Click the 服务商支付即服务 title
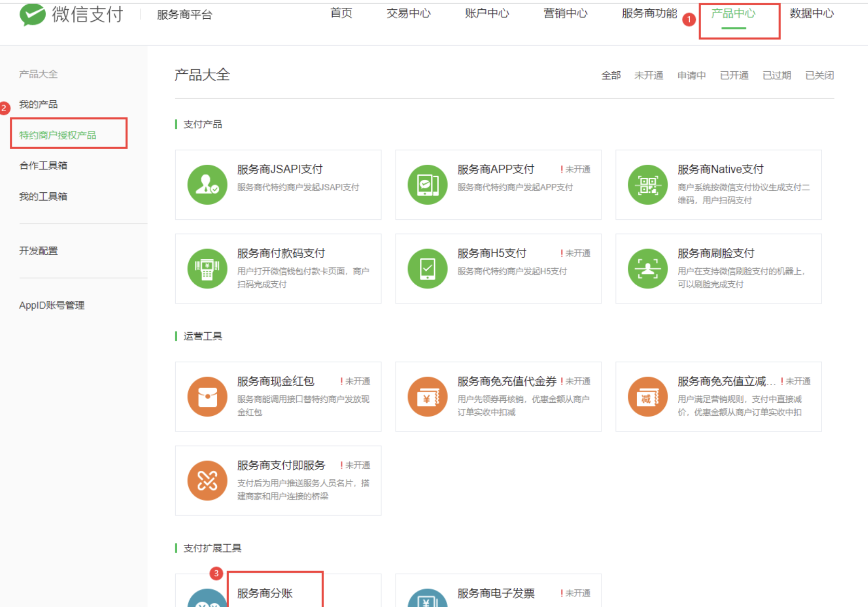 [281, 465]
